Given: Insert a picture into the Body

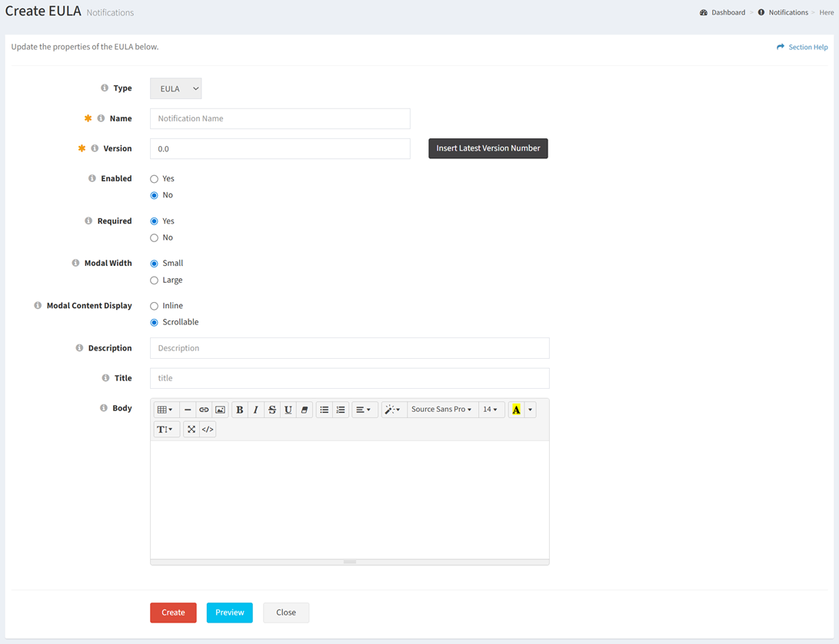Looking at the screenshot, I should click(220, 410).
